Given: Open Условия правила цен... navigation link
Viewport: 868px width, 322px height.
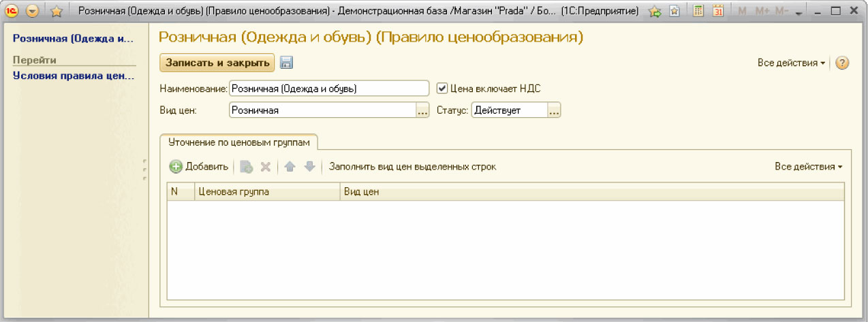Looking at the screenshot, I should coord(74,76).
